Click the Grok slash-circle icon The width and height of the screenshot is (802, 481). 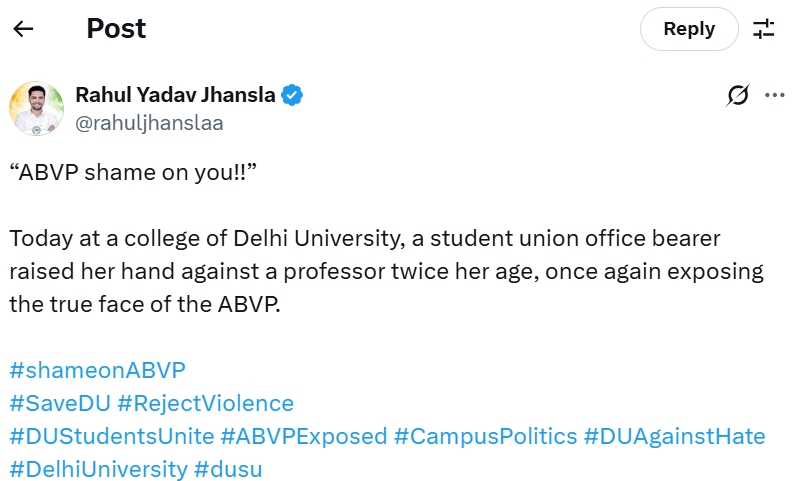point(738,96)
